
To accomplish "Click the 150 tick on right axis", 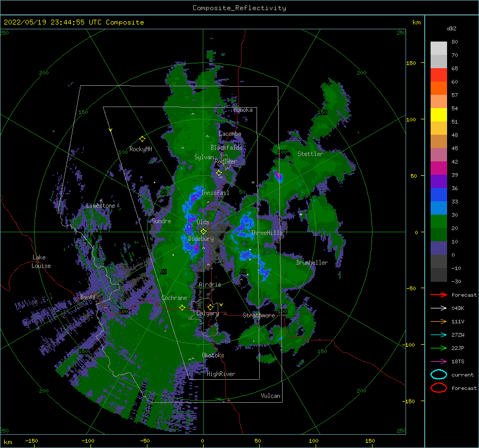I will click(x=411, y=63).
